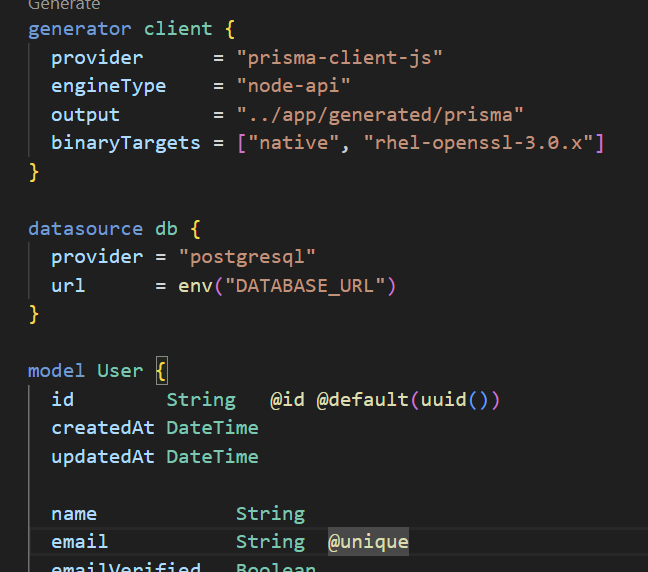This screenshot has height=572, width=648.
Task: Select the "prisma-client-js" string value
Action: point(340,58)
